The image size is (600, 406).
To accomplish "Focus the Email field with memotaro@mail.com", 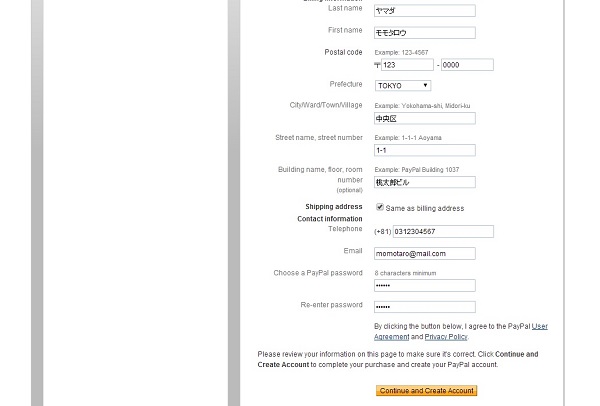I will (424, 254).
